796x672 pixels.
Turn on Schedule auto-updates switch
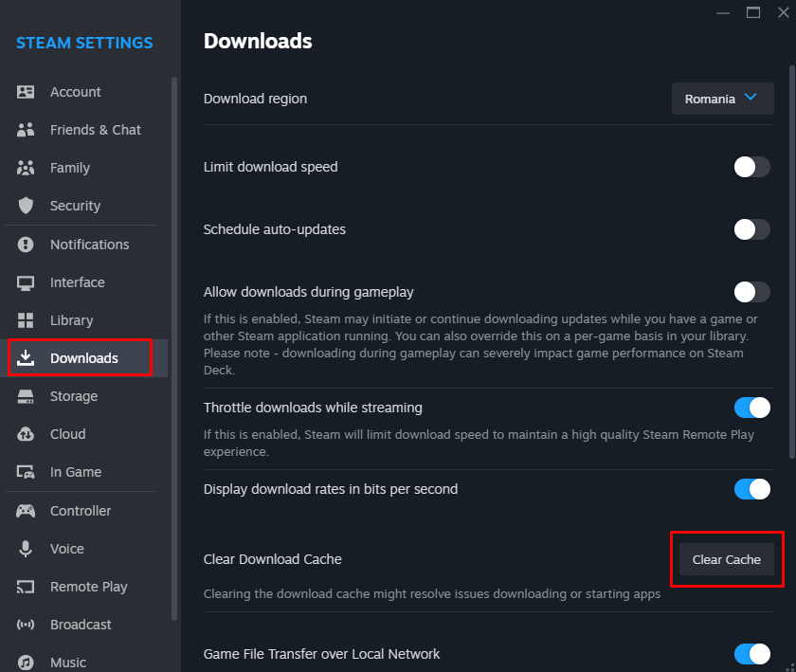tap(751, 229)
